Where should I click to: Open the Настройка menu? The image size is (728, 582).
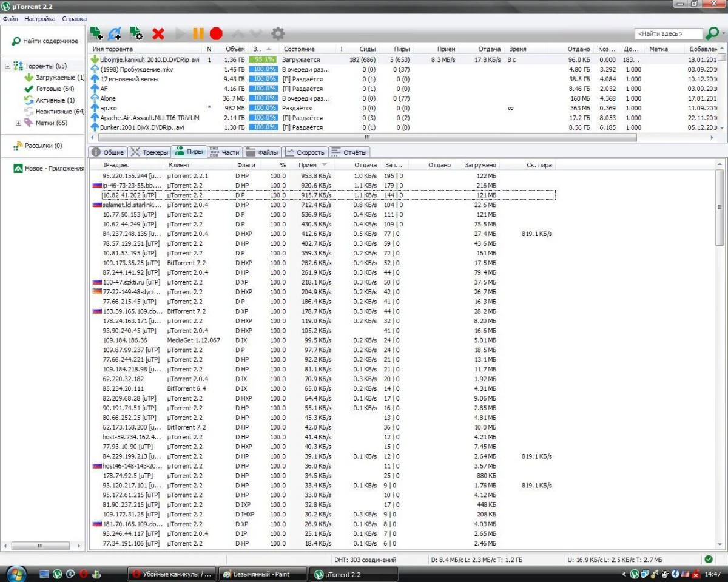point(40,19)
